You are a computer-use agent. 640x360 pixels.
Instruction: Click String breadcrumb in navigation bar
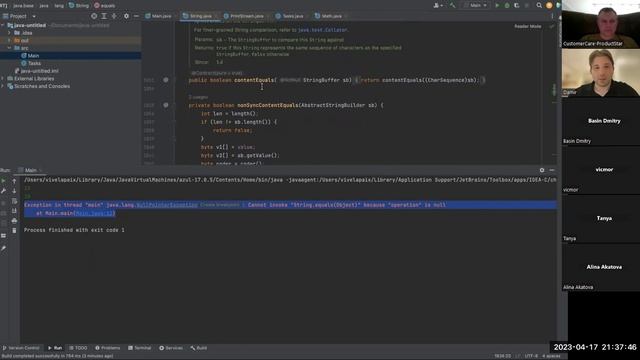79,6
